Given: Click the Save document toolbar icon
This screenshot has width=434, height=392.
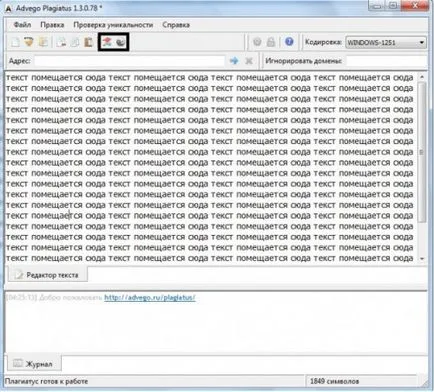Looking at the screenshot, I should pos(43,42).
